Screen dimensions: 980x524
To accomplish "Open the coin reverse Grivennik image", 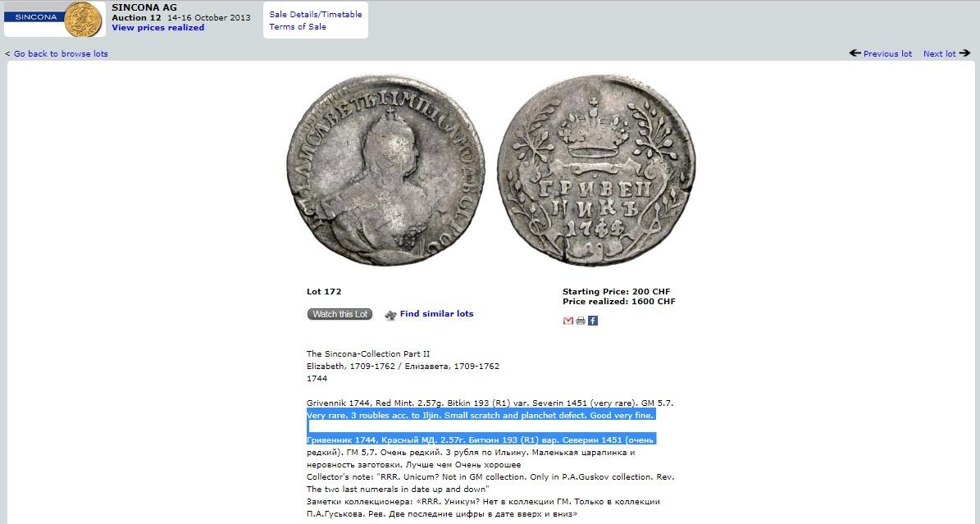I will point(596,170).
